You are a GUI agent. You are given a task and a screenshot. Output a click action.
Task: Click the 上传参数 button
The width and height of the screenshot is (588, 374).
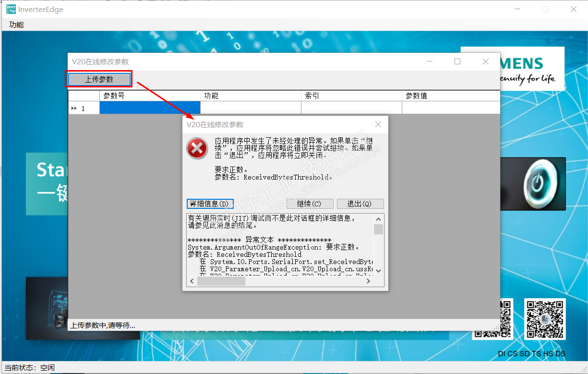click(99, 79)
